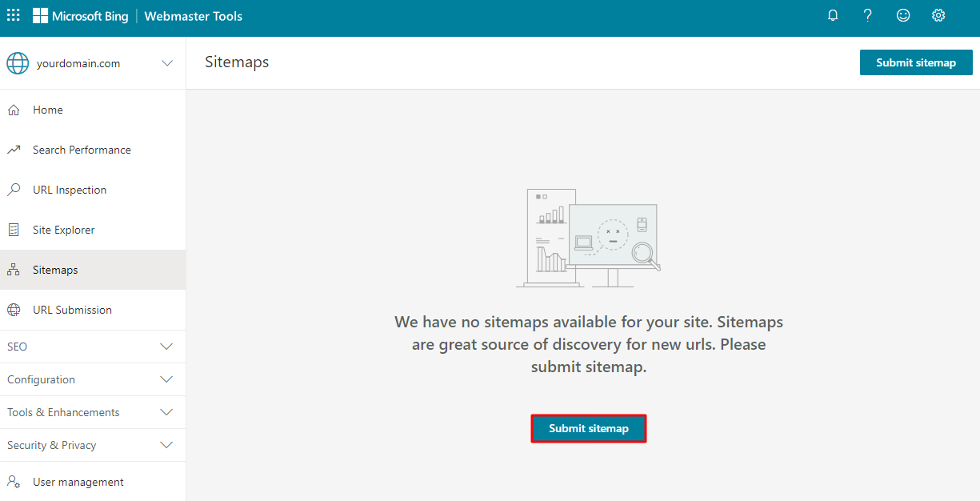Click the globe icon beside yourdomain.com

point(18,63)
